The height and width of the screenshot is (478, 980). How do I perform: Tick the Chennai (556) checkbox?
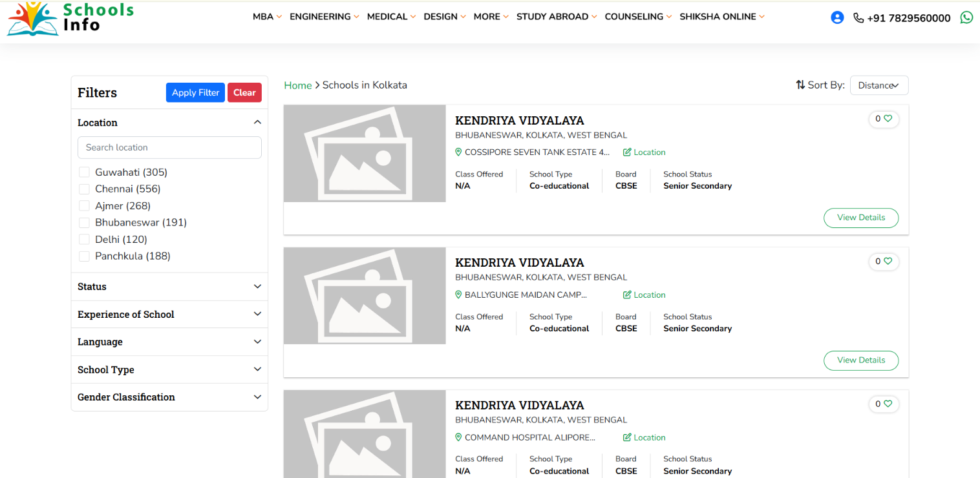[x=84, y=189]
